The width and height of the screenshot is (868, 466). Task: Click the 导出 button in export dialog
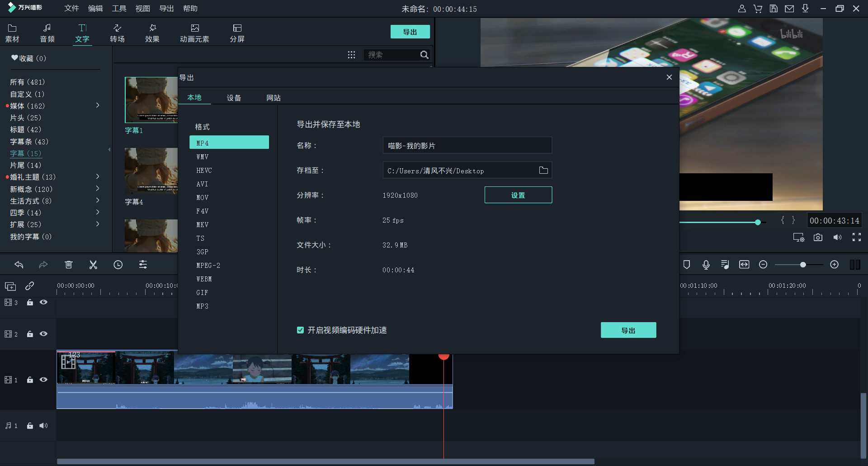pyautogui.click(x=628, y=330)
